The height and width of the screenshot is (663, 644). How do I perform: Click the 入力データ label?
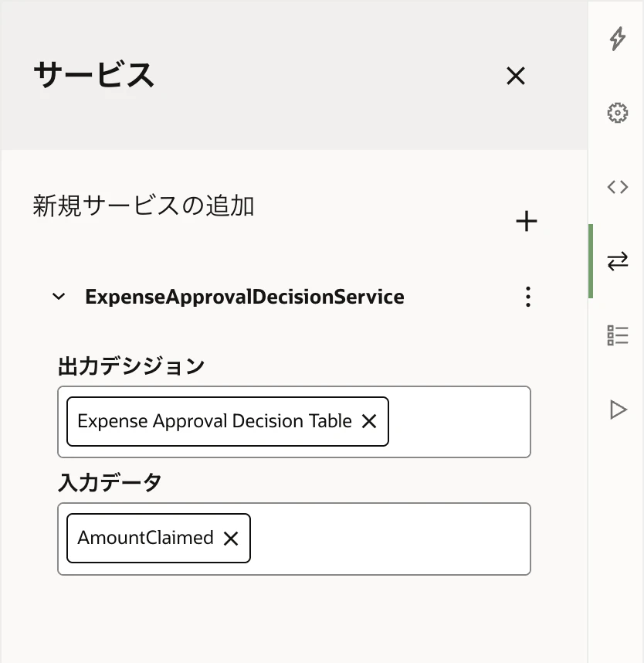pos(110,483)
